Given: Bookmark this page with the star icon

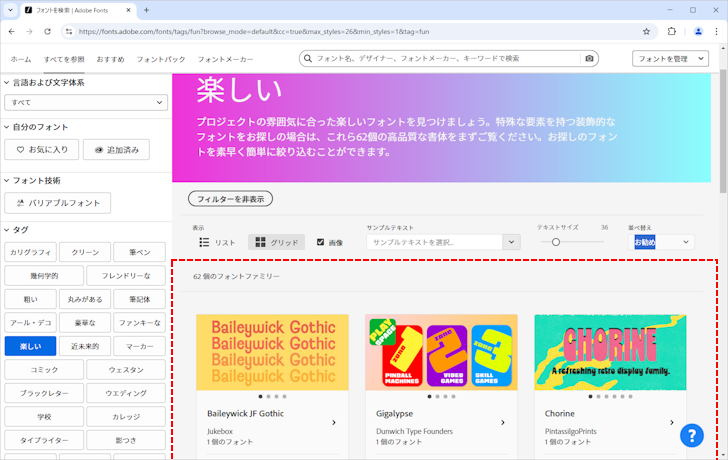Looking at the screenshot, I should [646, 32].
